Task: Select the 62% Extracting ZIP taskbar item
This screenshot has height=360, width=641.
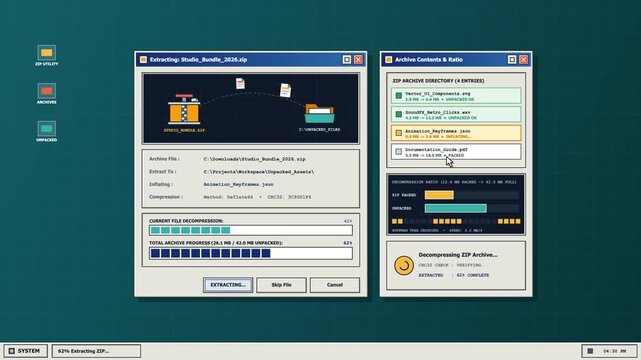Action: pyautogui.click(x=96, y=351)
